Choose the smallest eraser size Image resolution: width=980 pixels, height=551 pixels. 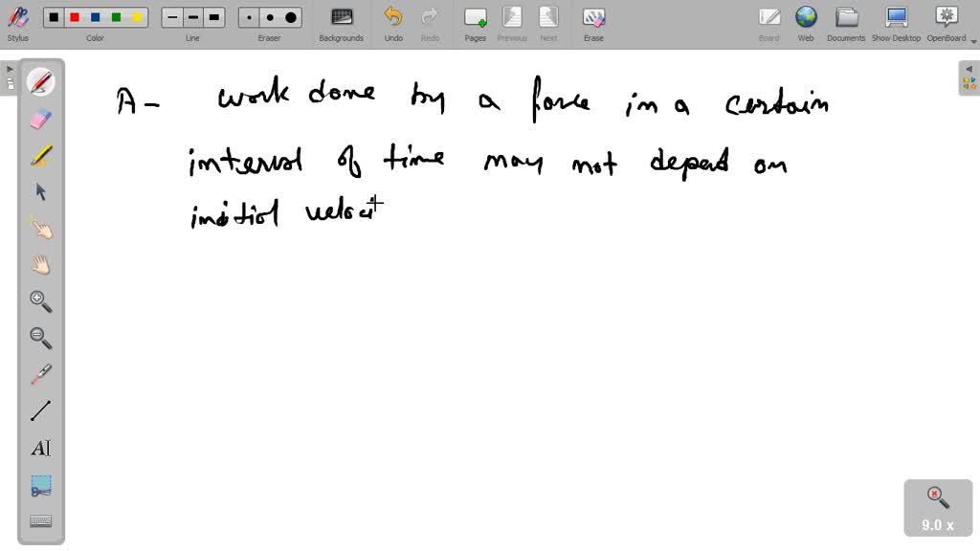250,17
